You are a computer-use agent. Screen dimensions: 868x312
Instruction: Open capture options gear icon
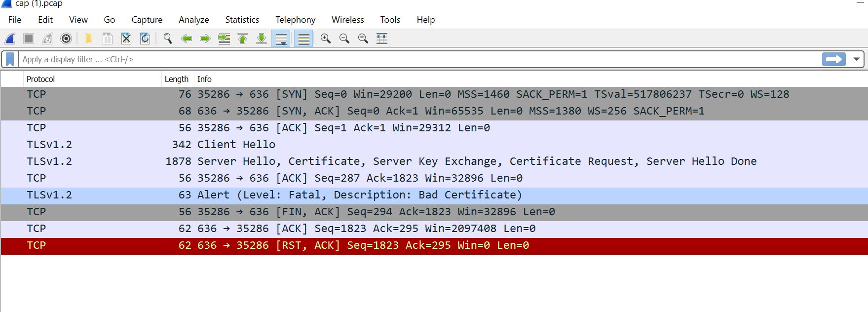tap(66, 39)
